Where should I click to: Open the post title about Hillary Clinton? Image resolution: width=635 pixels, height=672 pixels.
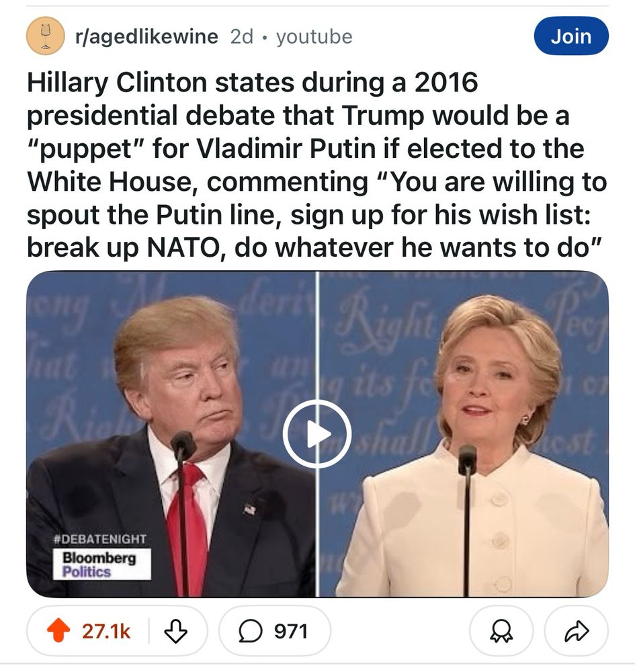[x=317, y=165]
